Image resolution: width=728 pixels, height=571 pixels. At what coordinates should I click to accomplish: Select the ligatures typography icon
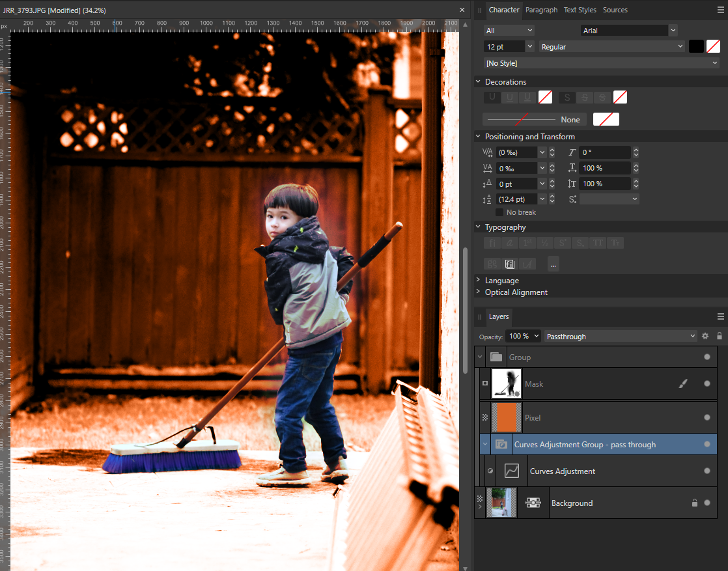point(492,242)
